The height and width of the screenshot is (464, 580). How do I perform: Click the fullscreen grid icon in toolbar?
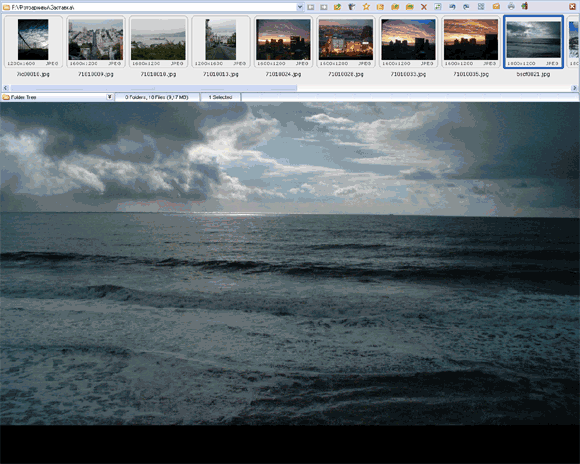[x=481, y=7]
